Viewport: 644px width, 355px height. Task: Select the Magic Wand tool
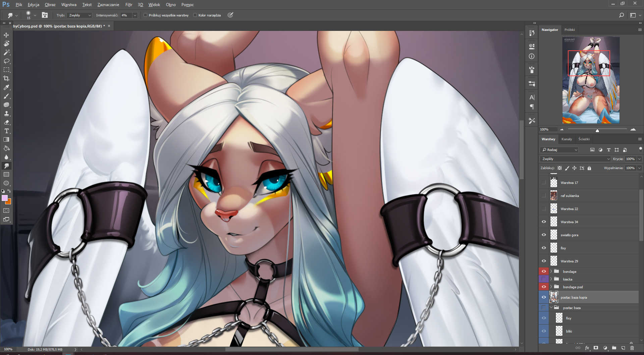pyautogui.click(x=6, y=52)
